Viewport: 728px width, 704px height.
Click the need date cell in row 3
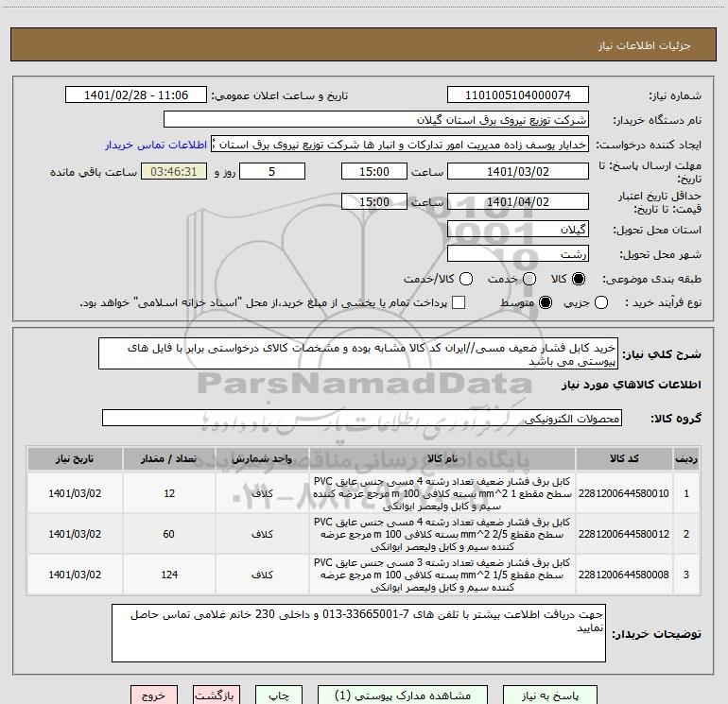point(75,575)
